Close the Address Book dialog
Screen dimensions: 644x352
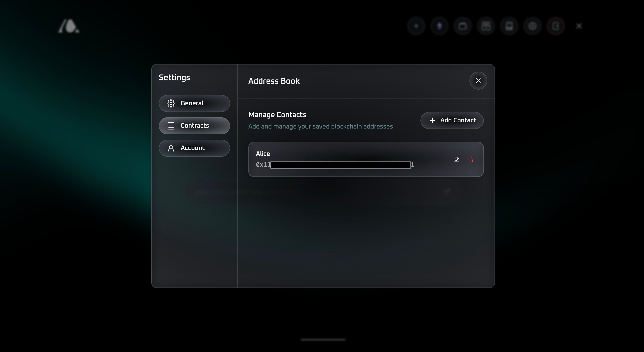tap(478, 81)
